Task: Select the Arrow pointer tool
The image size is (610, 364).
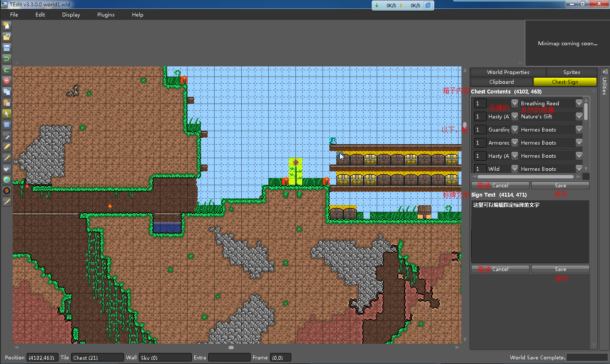Action: tap(7, 114)
